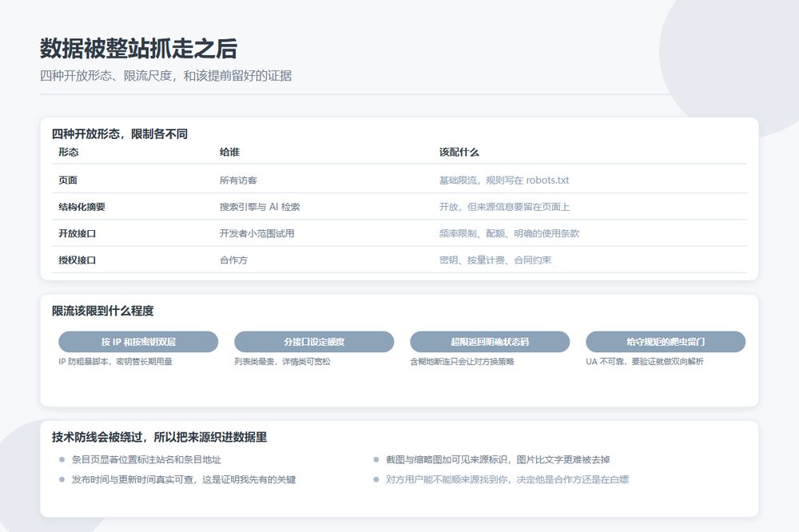
Task: Click the bullet starting with 对方用户能不能顺来源找到你
Action: (x=507, y=479)
